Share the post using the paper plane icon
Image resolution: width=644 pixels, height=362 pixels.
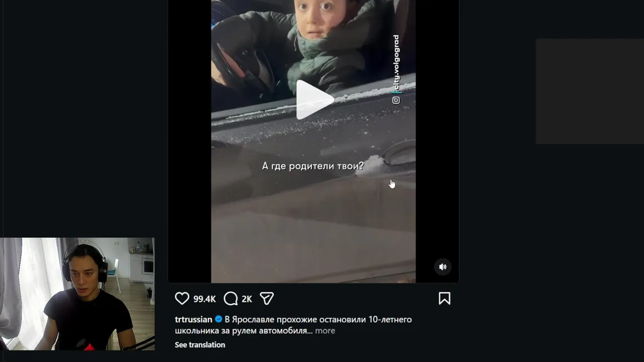[x=267, y=299]
